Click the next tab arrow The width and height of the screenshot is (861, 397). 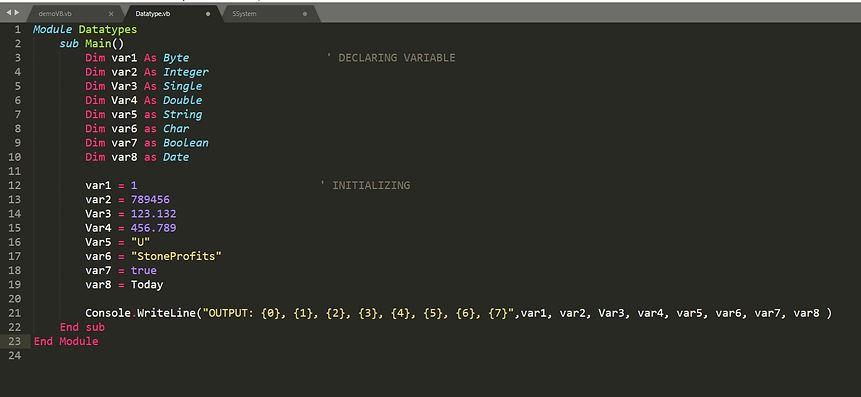(16, 12)
